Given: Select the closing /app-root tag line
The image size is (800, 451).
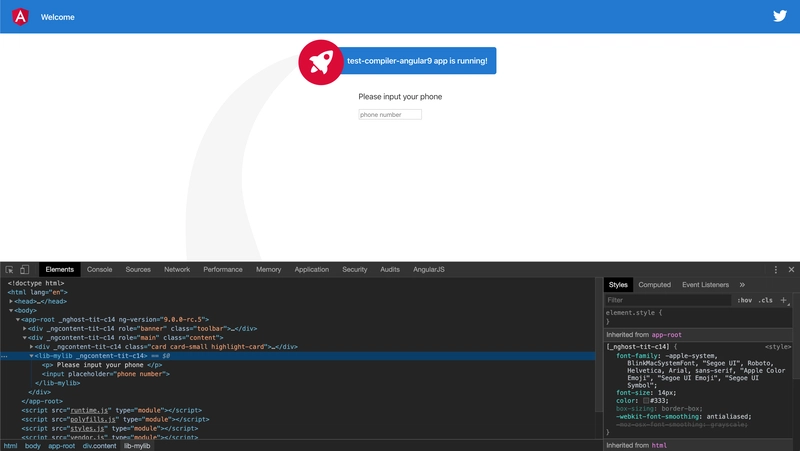Looking at the screenshot, I should coord(42,401).
